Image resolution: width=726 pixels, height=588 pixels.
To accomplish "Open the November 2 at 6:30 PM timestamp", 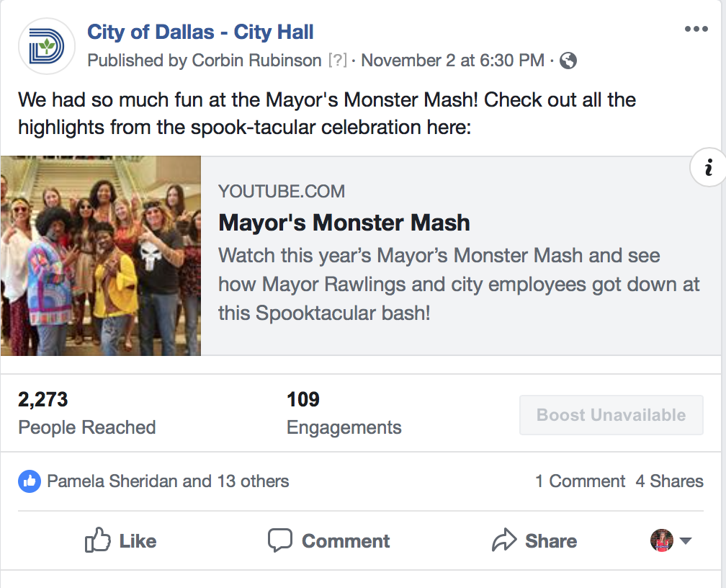I will point(452,61).
